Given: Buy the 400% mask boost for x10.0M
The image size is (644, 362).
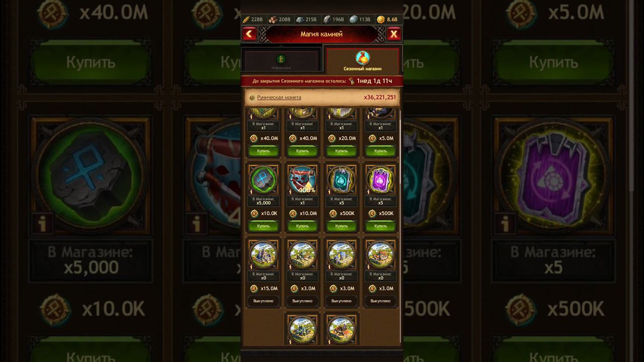Looking at the screenshot, I should tap(302, 226).
